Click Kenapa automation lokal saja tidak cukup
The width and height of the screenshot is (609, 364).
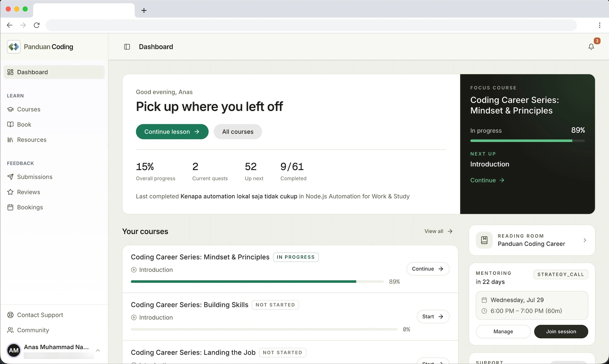[239, 196]
